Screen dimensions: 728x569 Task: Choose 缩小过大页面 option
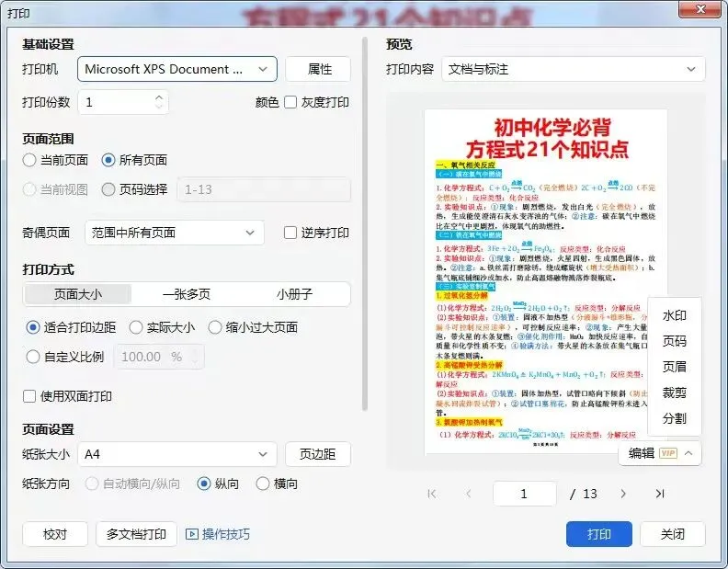pos(214,327)
